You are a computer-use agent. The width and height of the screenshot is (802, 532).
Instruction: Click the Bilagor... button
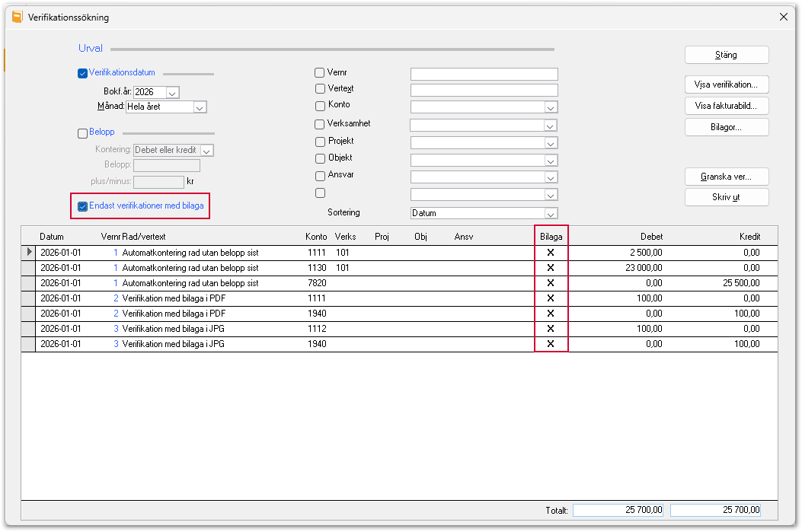(727, 127)
